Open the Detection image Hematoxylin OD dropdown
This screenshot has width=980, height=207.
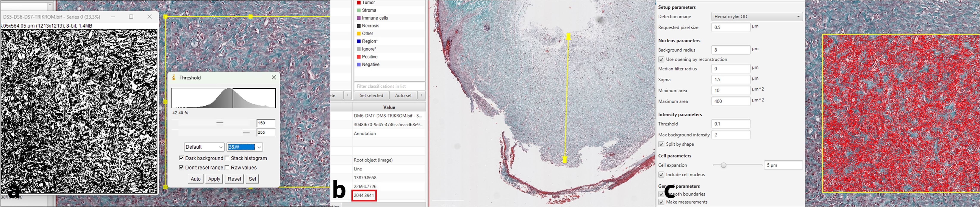coord(757,17)
